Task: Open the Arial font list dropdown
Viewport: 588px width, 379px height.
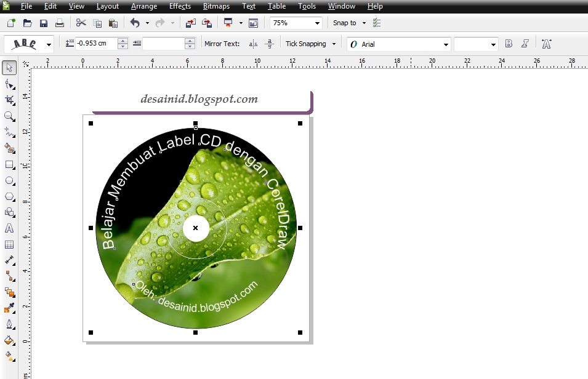Action: pyautogui.click(x=446, y=45)
